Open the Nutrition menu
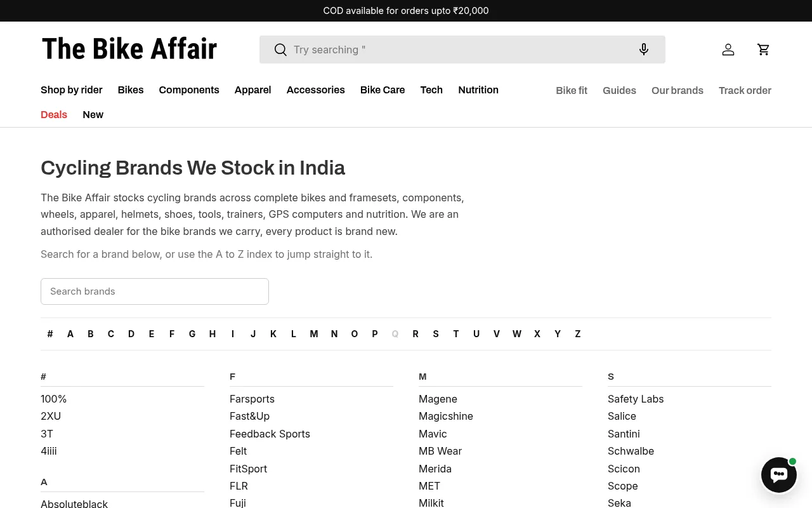 pos(478,90)
